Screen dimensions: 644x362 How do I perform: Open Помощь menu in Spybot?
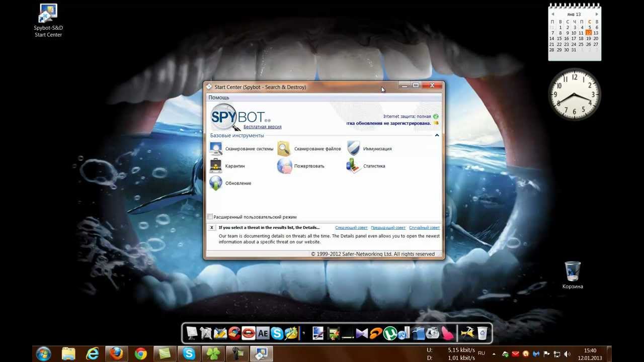coord(219,98)
